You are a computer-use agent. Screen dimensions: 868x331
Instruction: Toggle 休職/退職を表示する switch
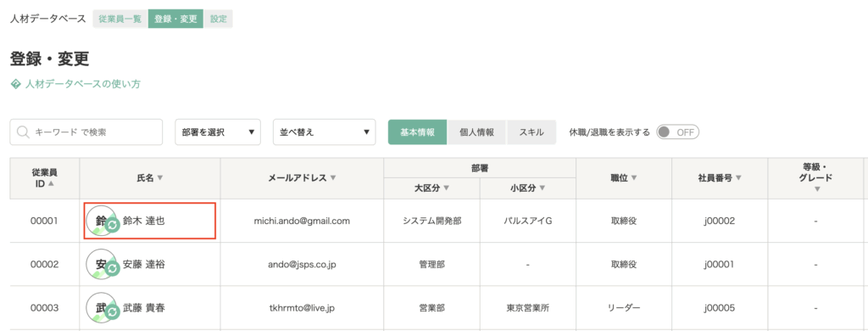pyautogui.click(x=677, y=132)
